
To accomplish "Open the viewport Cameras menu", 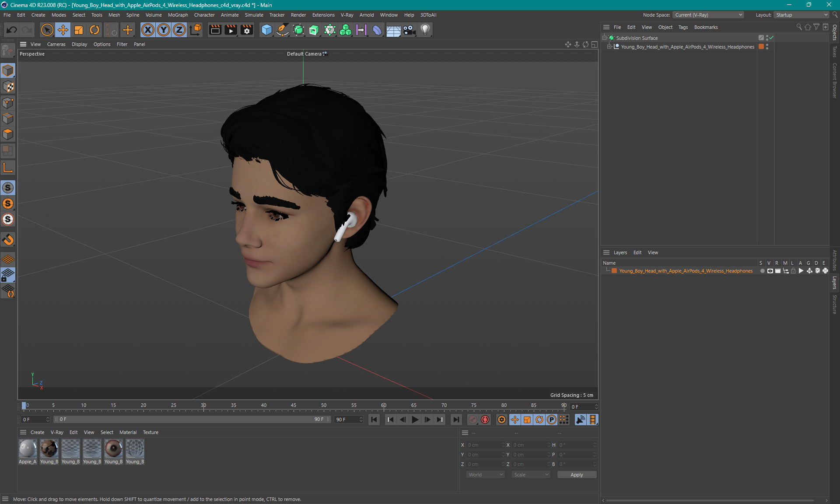I will click(56, 44).
